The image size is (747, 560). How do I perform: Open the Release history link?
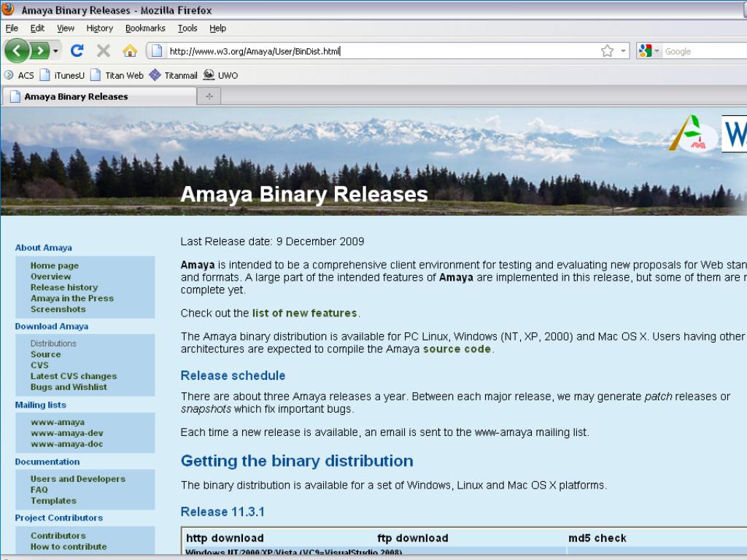tap(64, 287)
